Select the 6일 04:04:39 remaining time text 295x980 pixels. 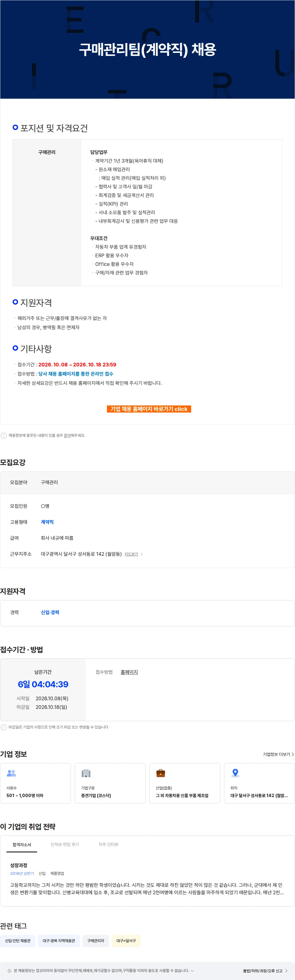(x=43, y=684)
